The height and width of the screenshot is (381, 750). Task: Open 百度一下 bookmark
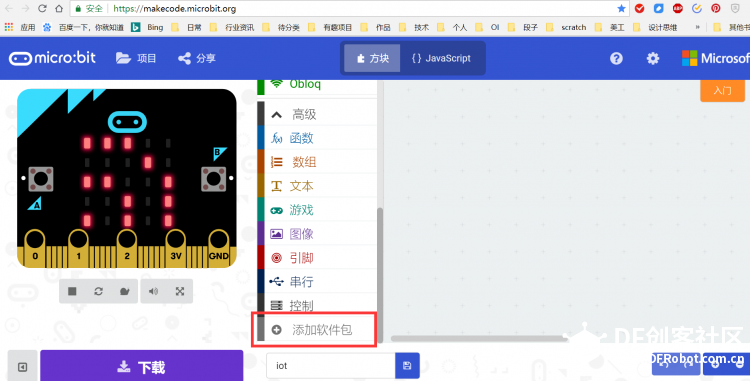click(x=83, y=27)
